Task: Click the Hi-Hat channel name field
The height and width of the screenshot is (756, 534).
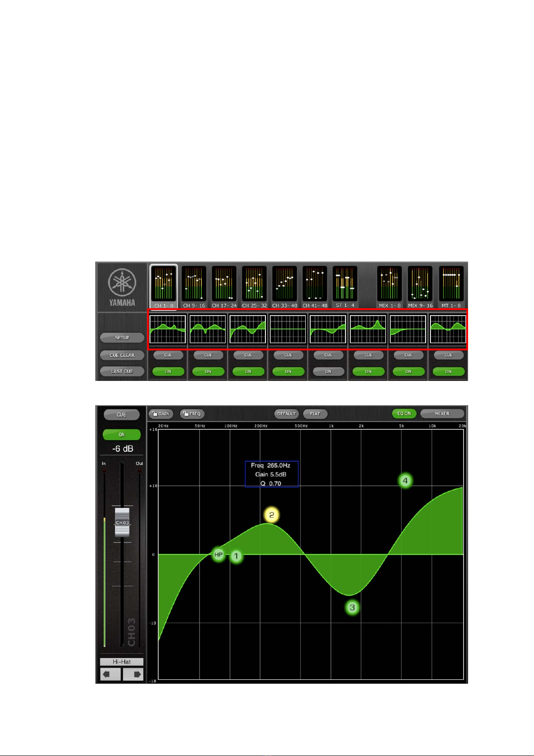Action: tap(122, 662)
